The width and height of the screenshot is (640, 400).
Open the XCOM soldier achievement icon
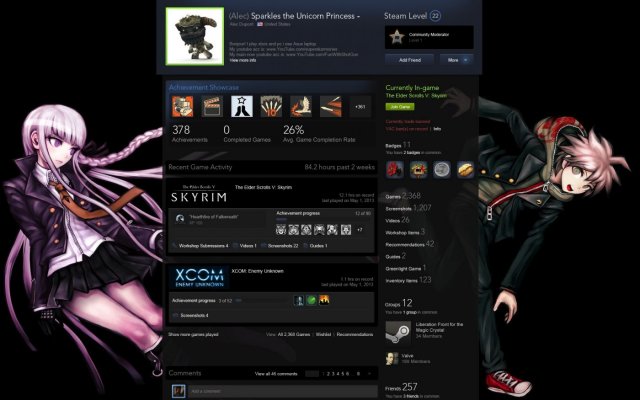pyautogui.click(x=299, y=300)
